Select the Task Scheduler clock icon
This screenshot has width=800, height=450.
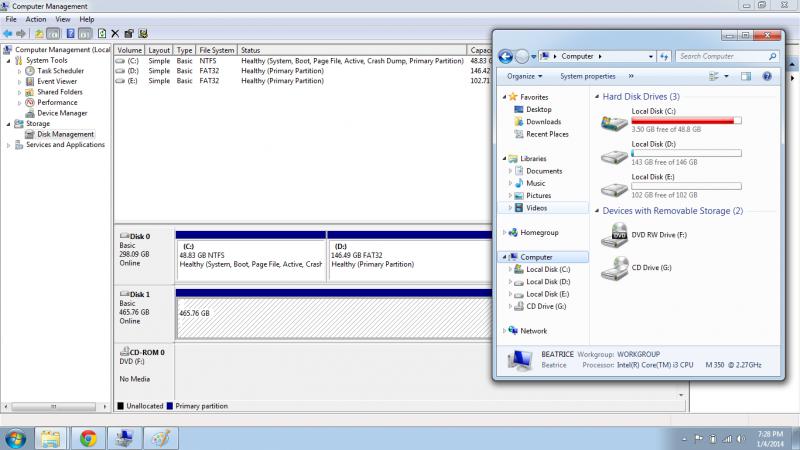pos(30,71)
